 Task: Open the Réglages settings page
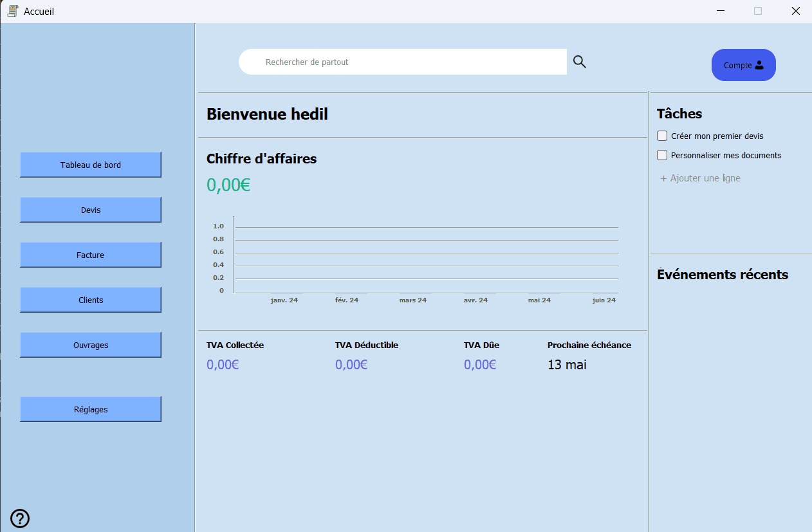pos(90,409)
